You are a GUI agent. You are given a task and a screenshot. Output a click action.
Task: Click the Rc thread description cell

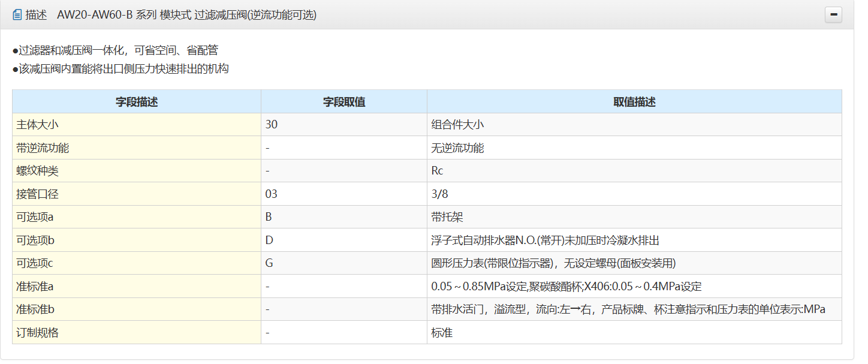tap(437, 171)
